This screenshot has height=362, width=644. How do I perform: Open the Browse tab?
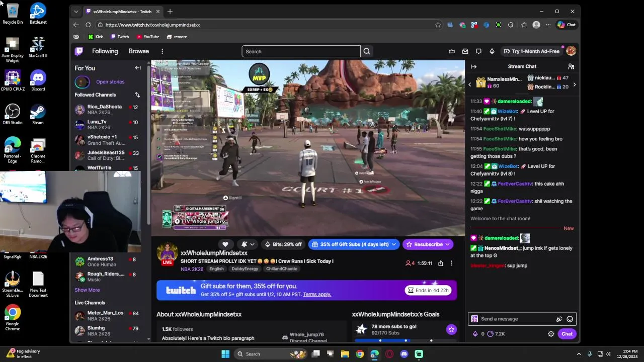pyautogui.click(x=138, y=51)
